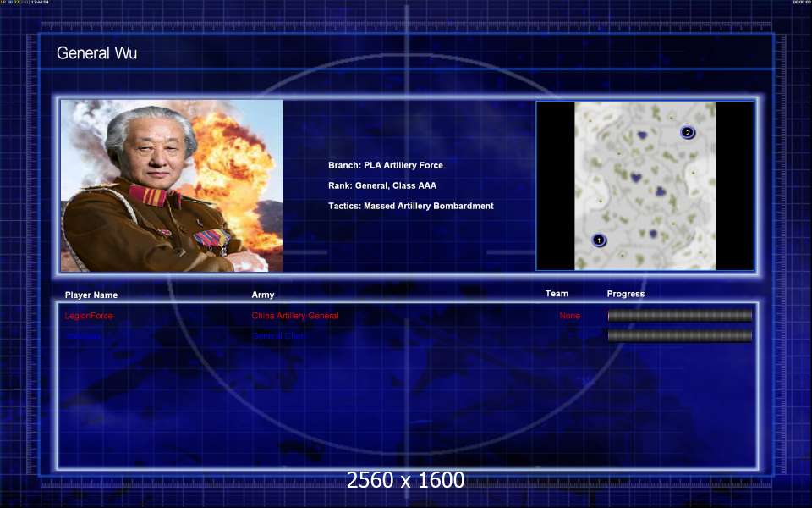
Task: Click the Progress column header
Action: click(626, 294)
